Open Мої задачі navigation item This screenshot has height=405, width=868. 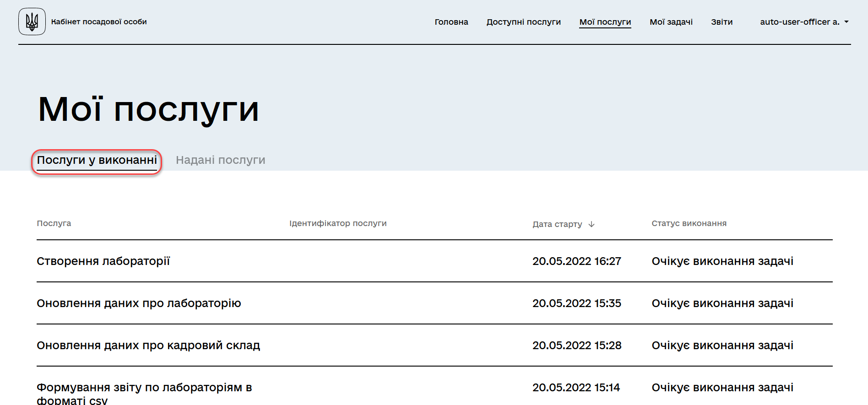point(671,22)
